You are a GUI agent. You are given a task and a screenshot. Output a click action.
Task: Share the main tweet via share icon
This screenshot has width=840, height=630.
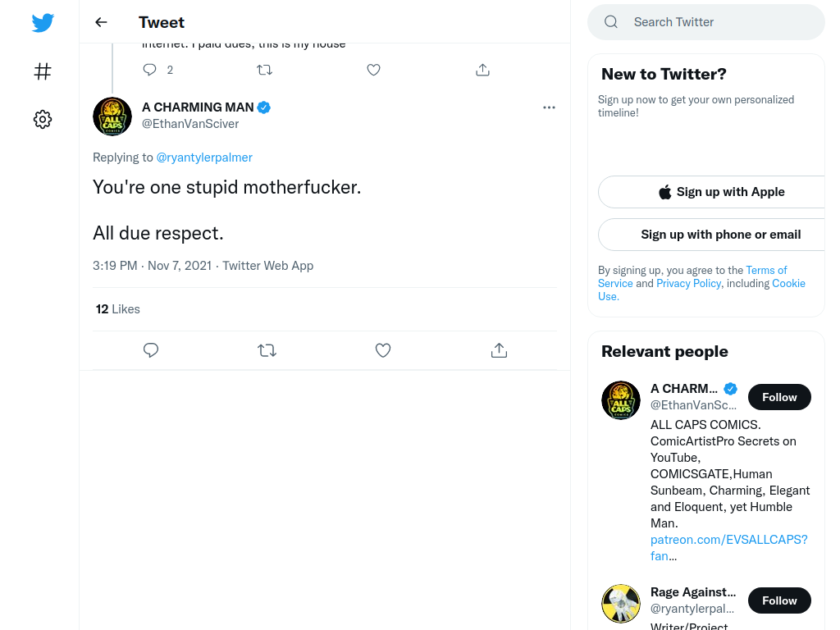pyautogui.click(x=499, y=350)
